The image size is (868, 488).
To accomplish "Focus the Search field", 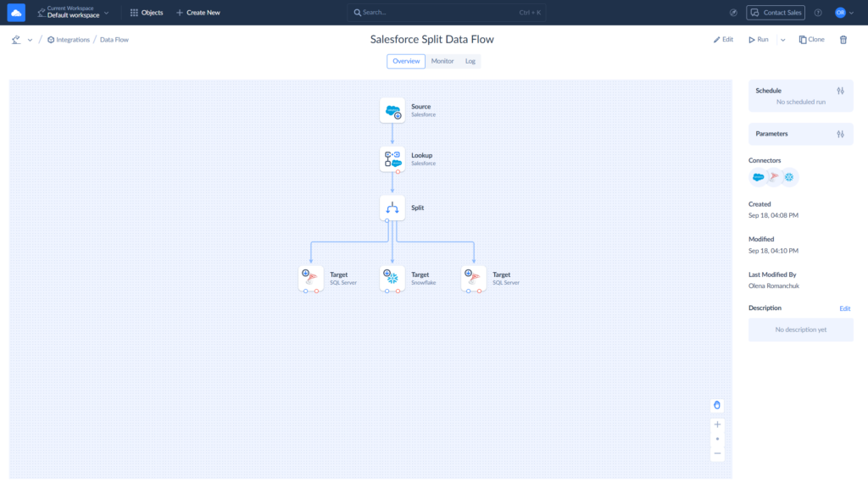I will (446, 12).
